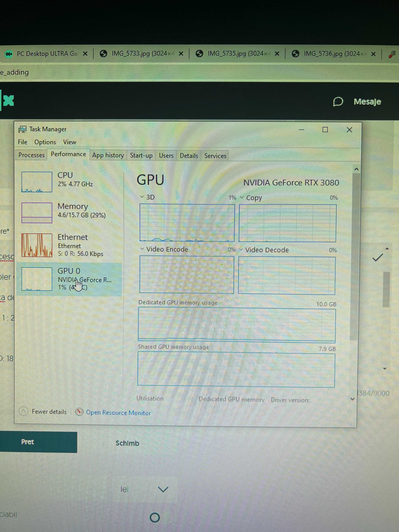
Task: Click the webpage text area scrollbar thumb
Action: 386,289
